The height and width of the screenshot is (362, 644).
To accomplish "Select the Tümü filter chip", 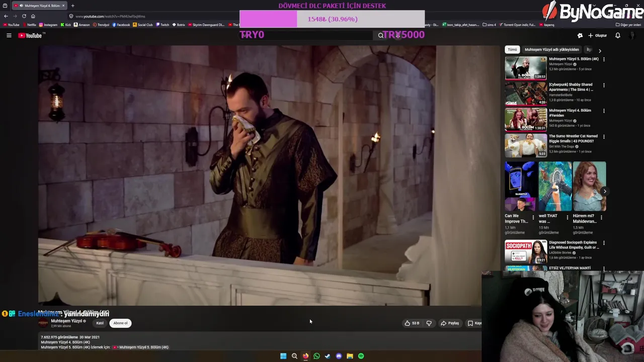I will click(x=512, y=49).
